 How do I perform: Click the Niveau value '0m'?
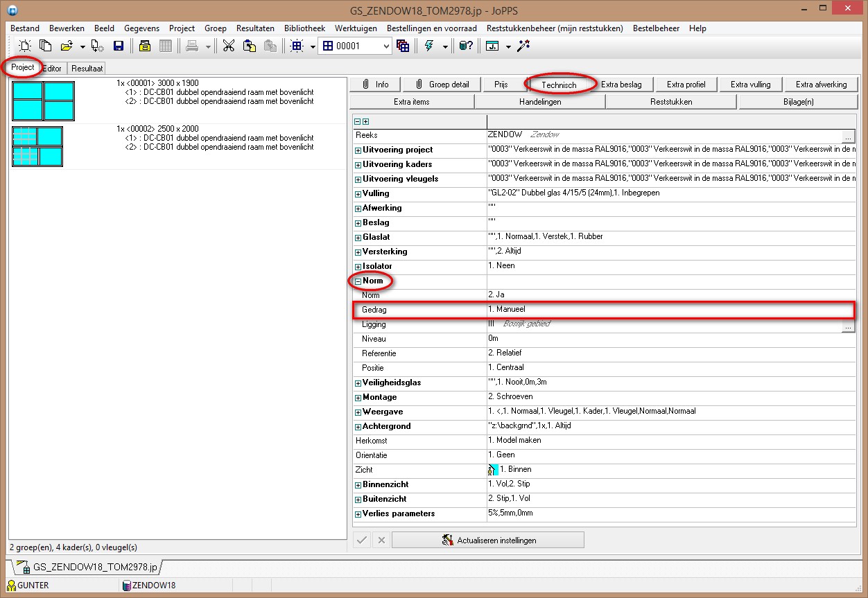coord(494,339)
